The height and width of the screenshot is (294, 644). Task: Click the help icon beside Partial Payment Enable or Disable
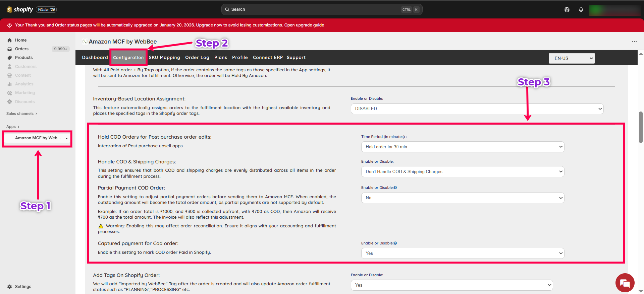[x=395, y=188]
